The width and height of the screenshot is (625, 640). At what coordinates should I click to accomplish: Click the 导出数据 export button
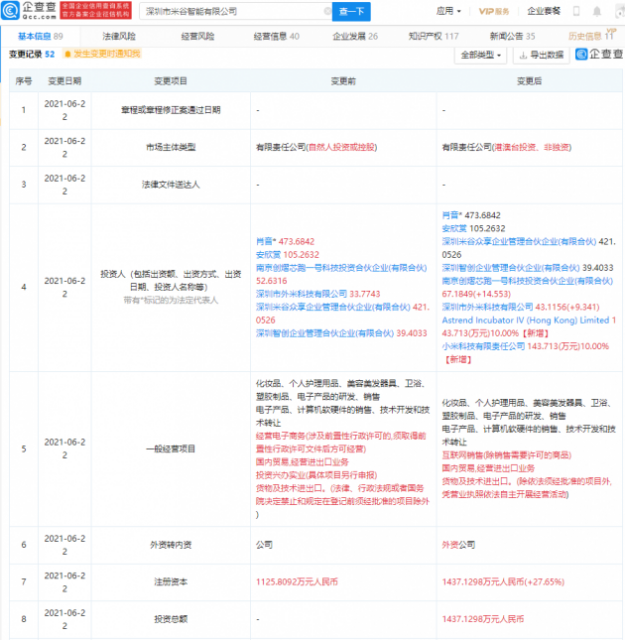click(x=541, y=55)
